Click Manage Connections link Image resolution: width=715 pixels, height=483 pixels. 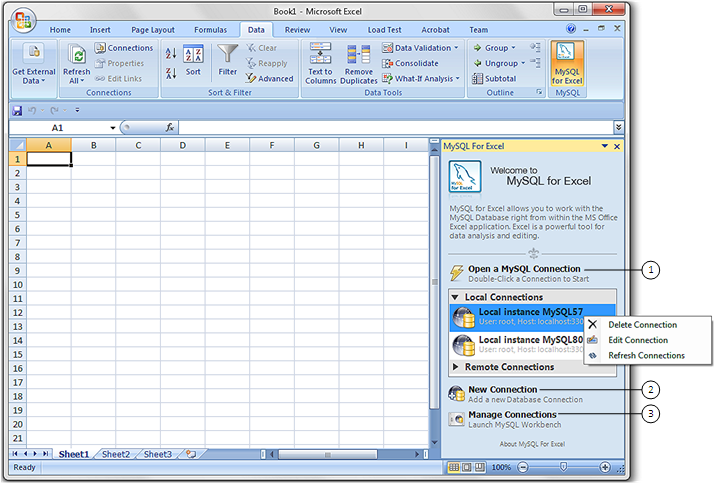coord(512,415)
